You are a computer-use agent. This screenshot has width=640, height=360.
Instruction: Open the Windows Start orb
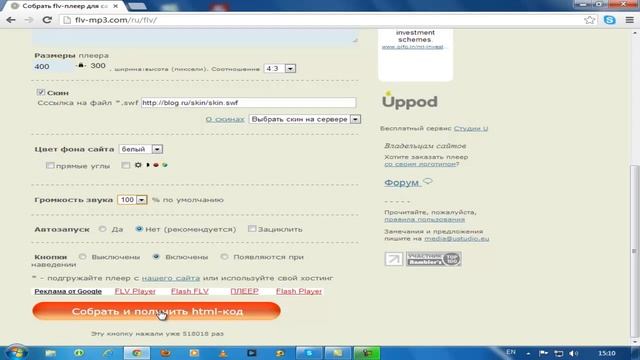pos(16,353)
